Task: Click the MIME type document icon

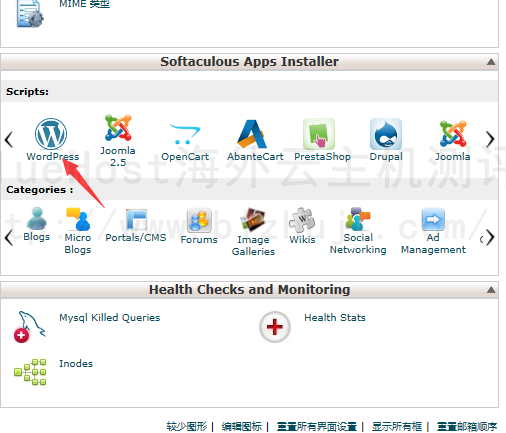Action: pyautogui.click(x=30, y=13)
